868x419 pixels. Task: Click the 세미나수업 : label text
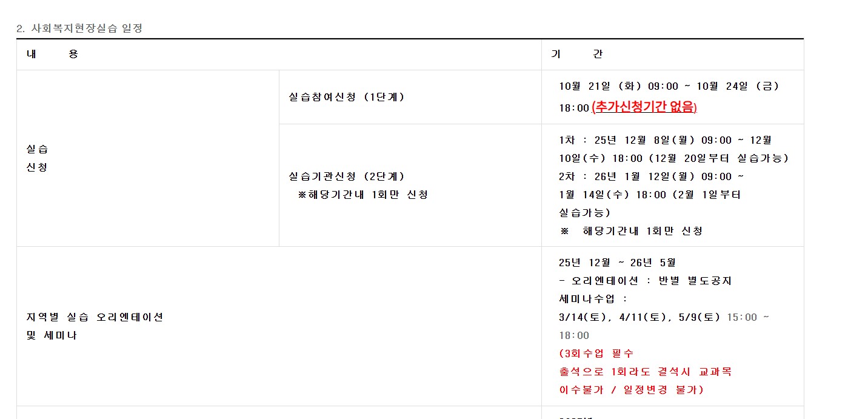click(593, 299)
